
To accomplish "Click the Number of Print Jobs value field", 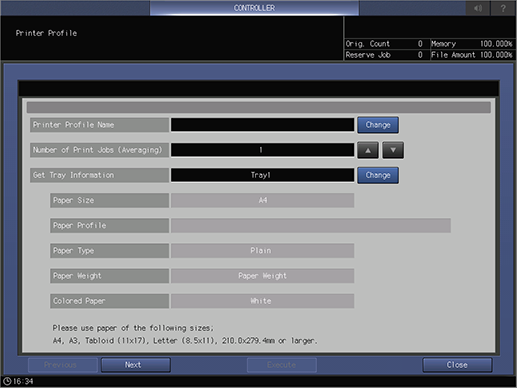I will [x=262, y=150].
